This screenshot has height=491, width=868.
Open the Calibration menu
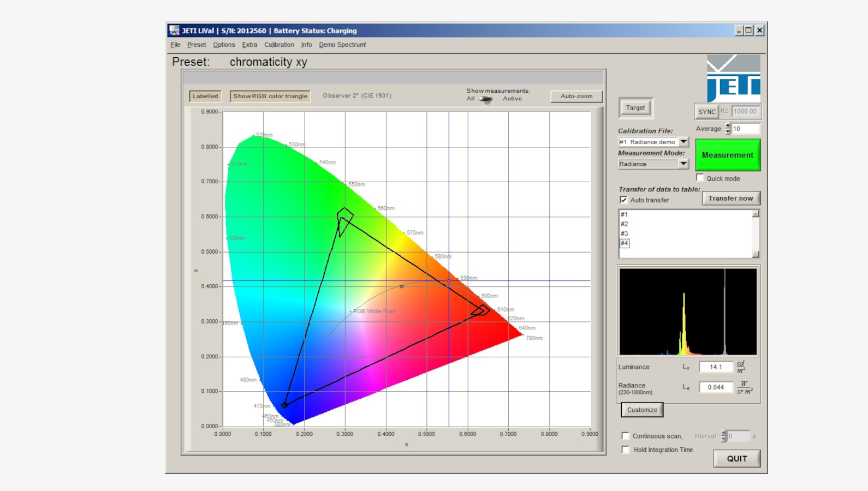279,45
